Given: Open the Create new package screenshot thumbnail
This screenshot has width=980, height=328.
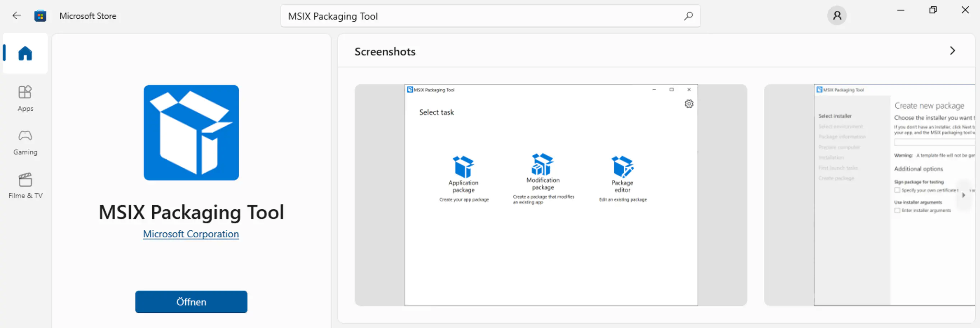Looking at the screenshot, I should click(870, 195).
